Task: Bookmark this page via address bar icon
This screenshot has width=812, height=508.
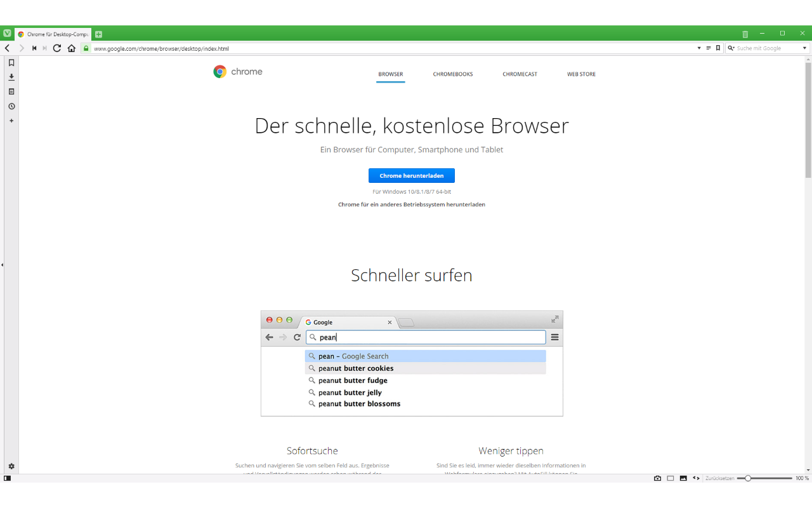Action: point(718,48)
